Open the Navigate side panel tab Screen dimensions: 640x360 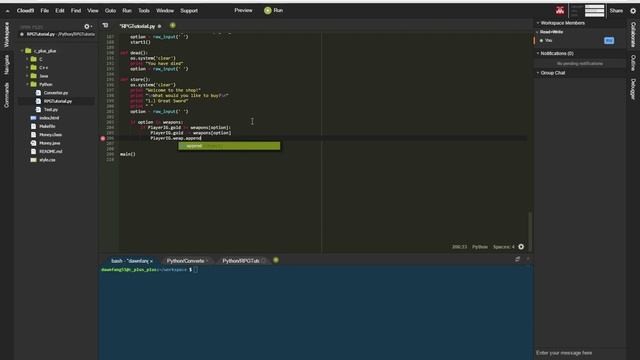tap(7, 65)
